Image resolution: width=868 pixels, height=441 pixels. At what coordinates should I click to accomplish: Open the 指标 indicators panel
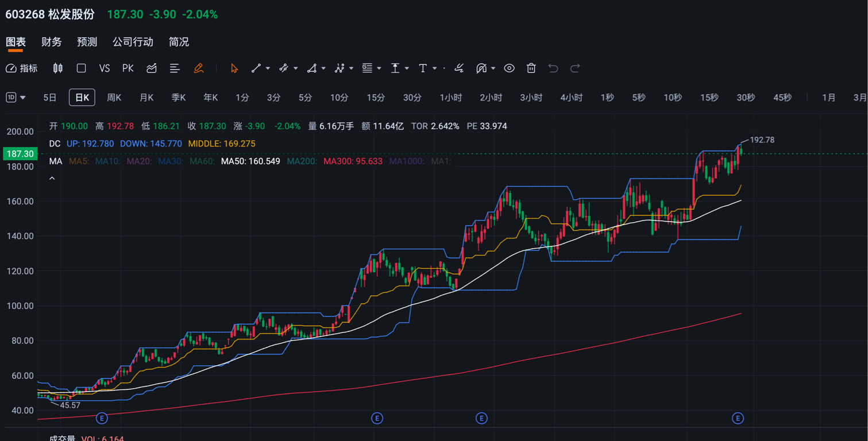(22, 68)
